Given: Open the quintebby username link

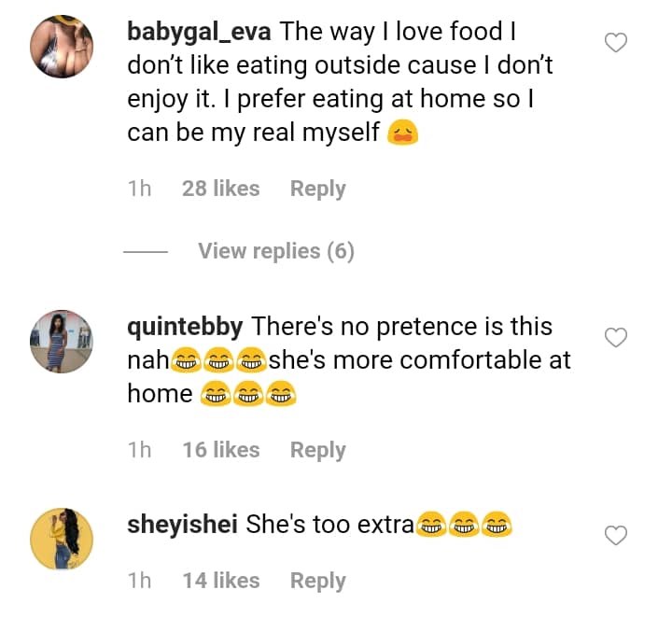Looking at the screenshot, I should coord(185,327).
